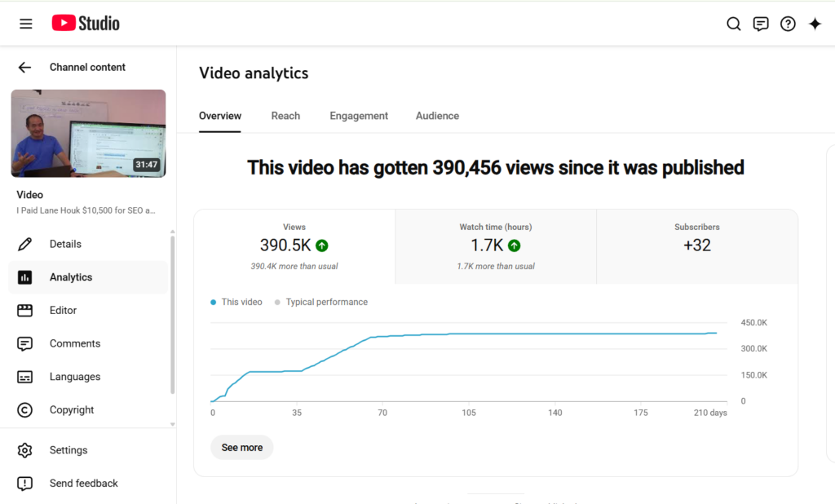This screenshot has width=835, height=504.
Task: Click Send feedback label
Action: (84, 484)
